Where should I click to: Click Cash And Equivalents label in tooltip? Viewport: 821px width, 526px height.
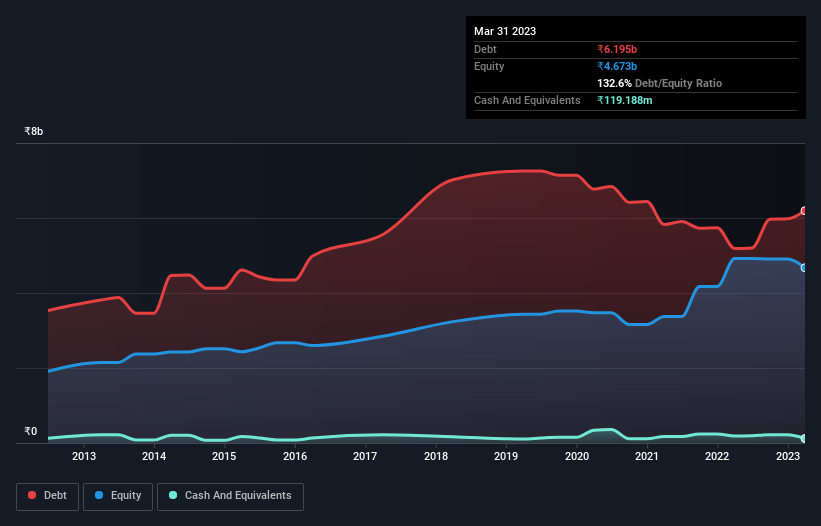click(527, 100)
